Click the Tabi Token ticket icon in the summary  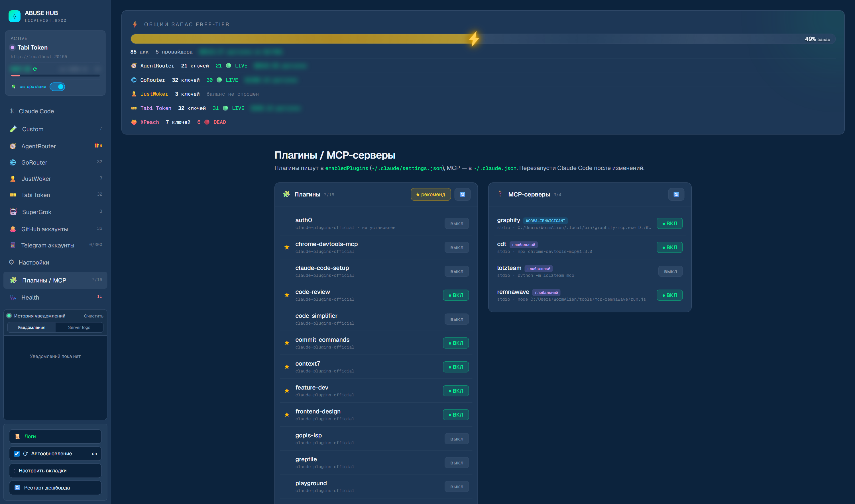pyautogui.click(x=134, y=108)
